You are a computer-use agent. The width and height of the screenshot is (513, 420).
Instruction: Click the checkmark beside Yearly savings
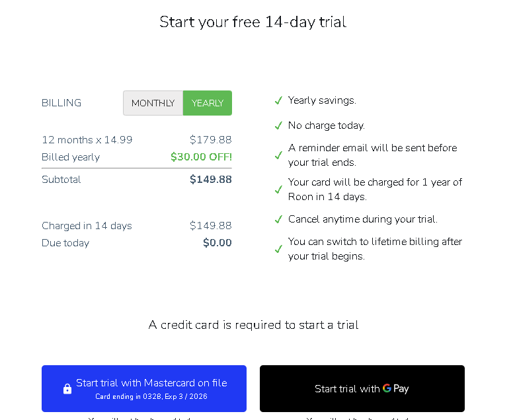(278, 100)
